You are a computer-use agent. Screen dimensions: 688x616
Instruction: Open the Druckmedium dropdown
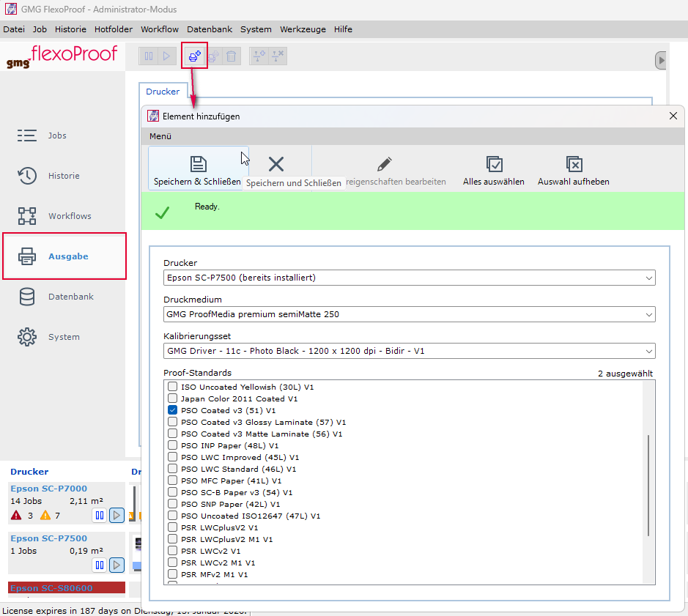click(x=649, y=314)
